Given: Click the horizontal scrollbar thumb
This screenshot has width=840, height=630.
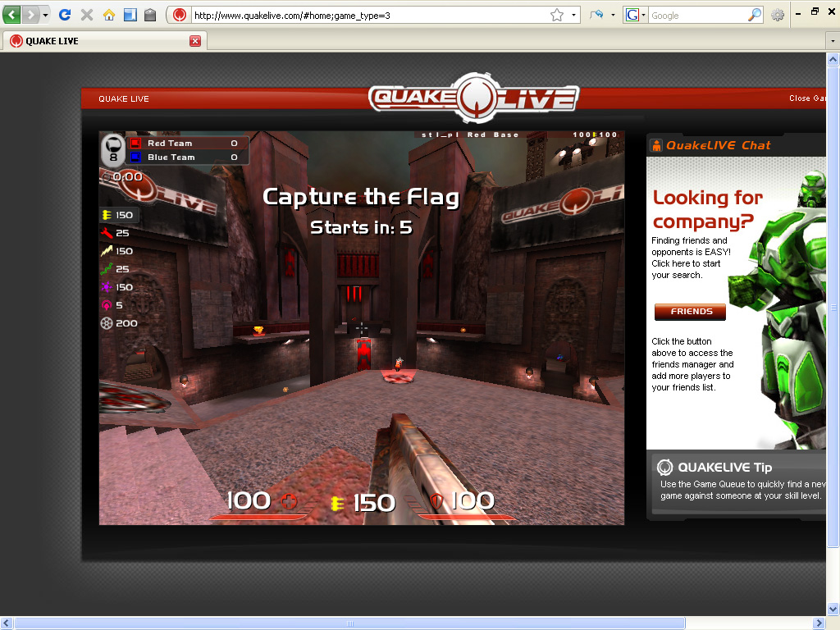Looking at the screenshot, I should [349, 623].
